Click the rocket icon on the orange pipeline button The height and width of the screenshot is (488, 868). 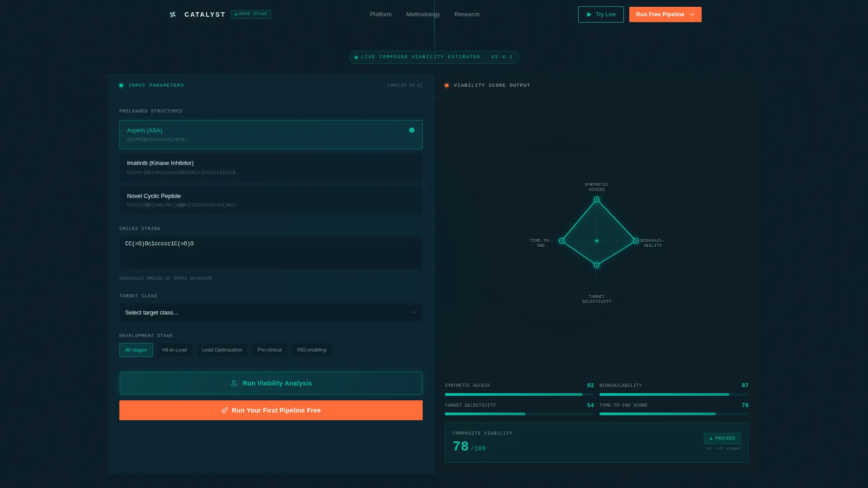224,410
